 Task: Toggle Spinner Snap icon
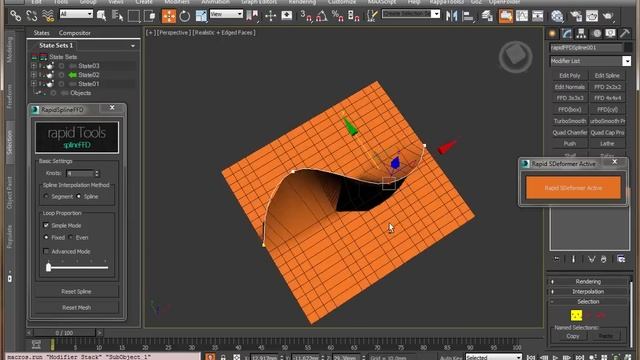[x=353, y=16]
